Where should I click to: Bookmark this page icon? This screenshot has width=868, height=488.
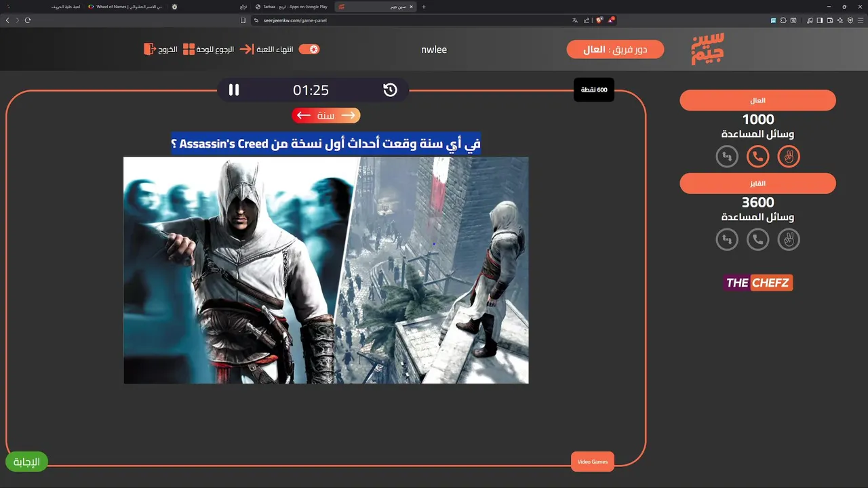[243, 20]
